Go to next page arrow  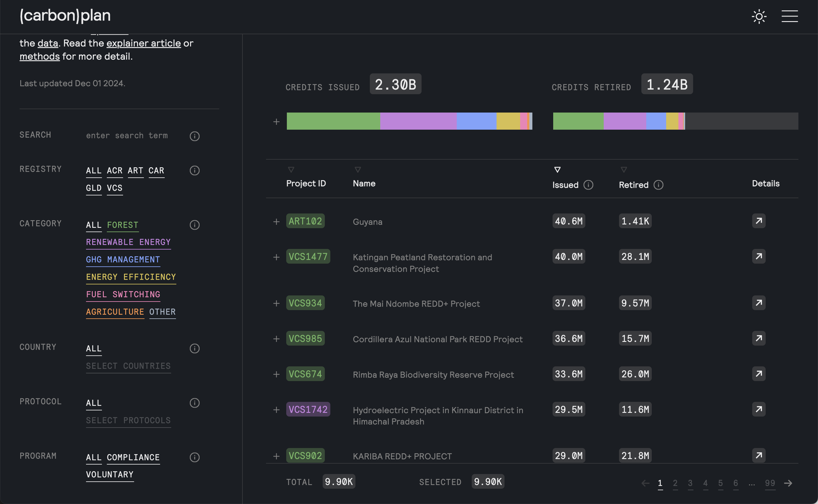tap(788, 483)
